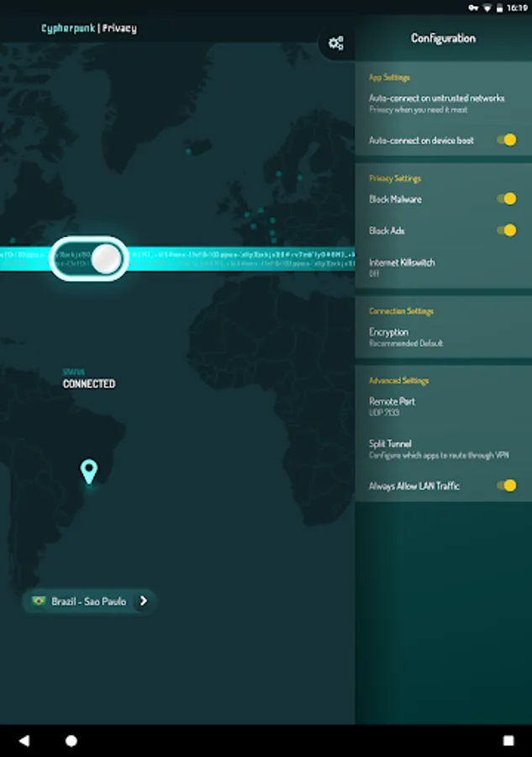
Task: Tap the Configuration panel title
Action: point(443,38)
